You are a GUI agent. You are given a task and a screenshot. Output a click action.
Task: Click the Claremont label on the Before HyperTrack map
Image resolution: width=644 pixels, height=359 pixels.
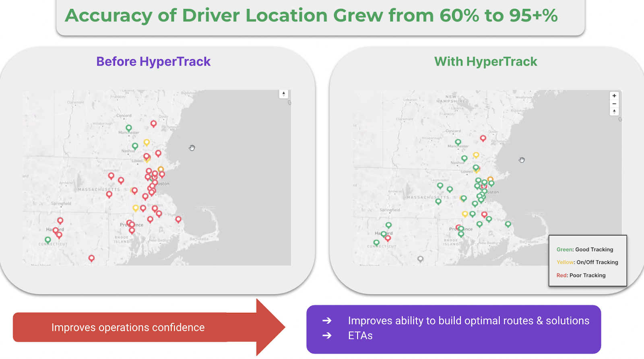pos(76,102)
